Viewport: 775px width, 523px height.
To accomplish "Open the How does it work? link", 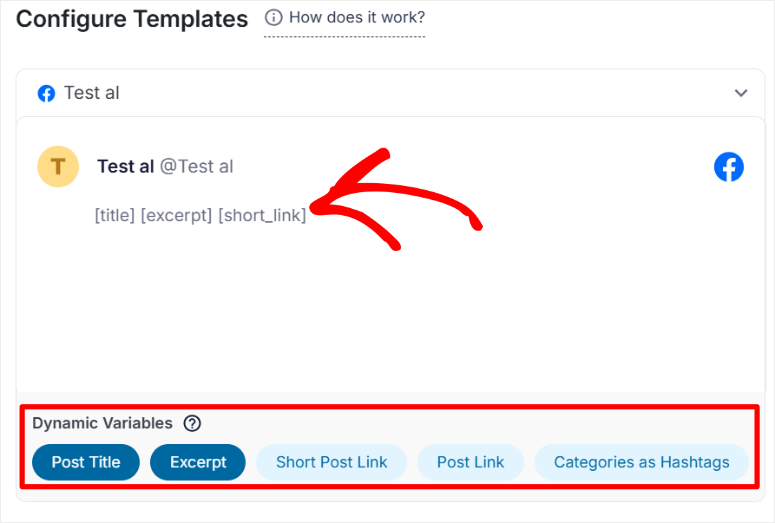I will tap(356, 18).
